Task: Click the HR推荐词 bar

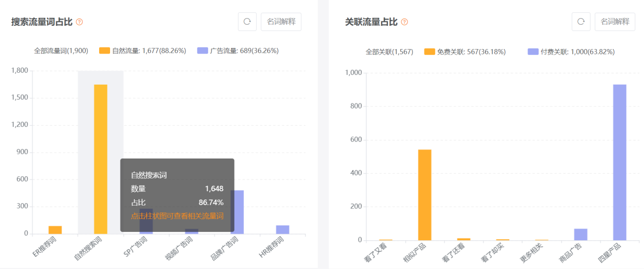Action: pyautogui.click(x=283, y=229)
